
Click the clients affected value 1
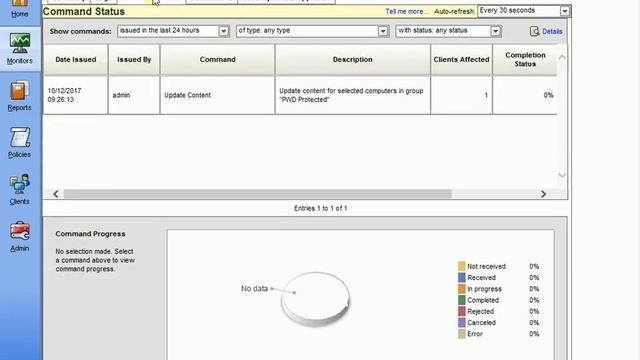(x=486, y=95)
